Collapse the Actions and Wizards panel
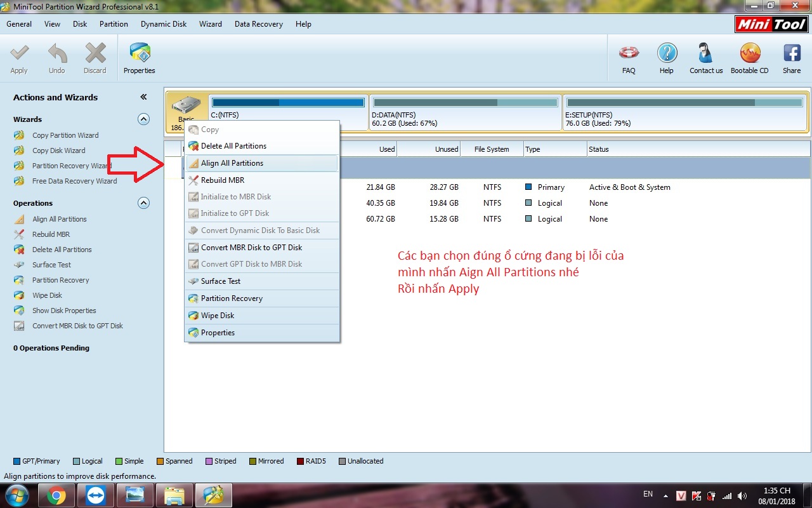 (x=143, y=97)
